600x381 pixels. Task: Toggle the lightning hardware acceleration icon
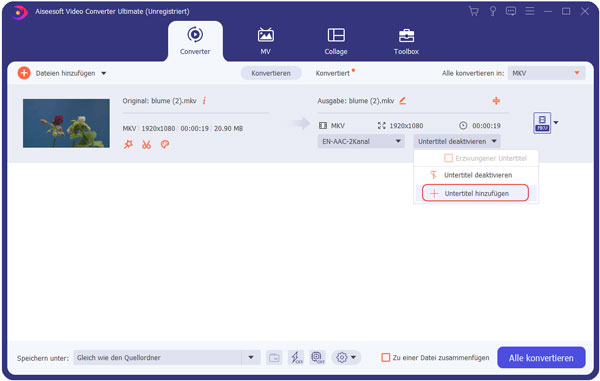pos(296,358)
